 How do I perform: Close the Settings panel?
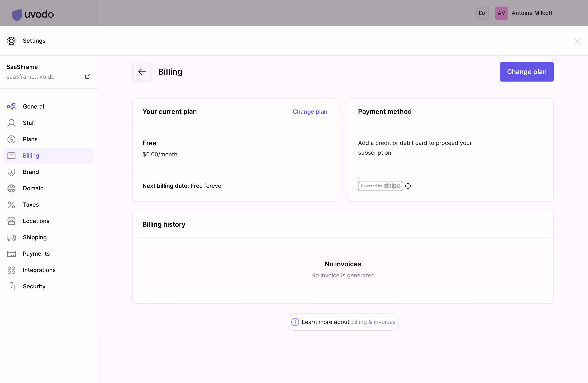pyautogui.click(x=577, y=41)
